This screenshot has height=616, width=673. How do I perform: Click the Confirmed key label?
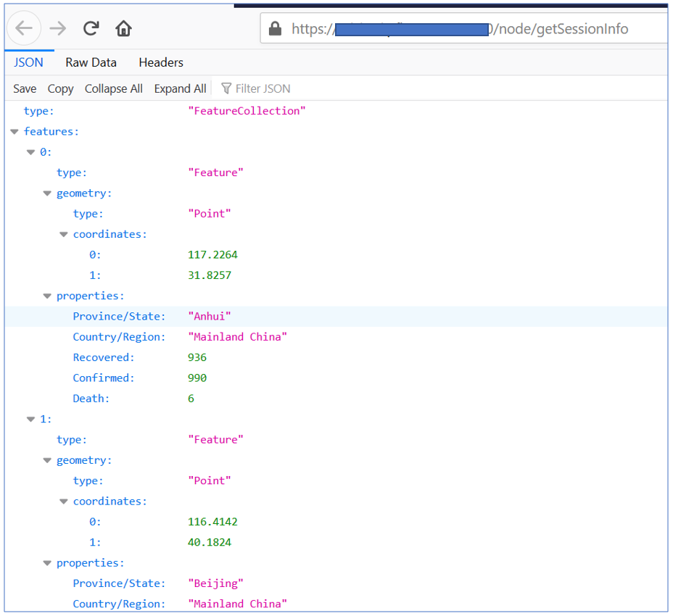(x=104, y=378)
